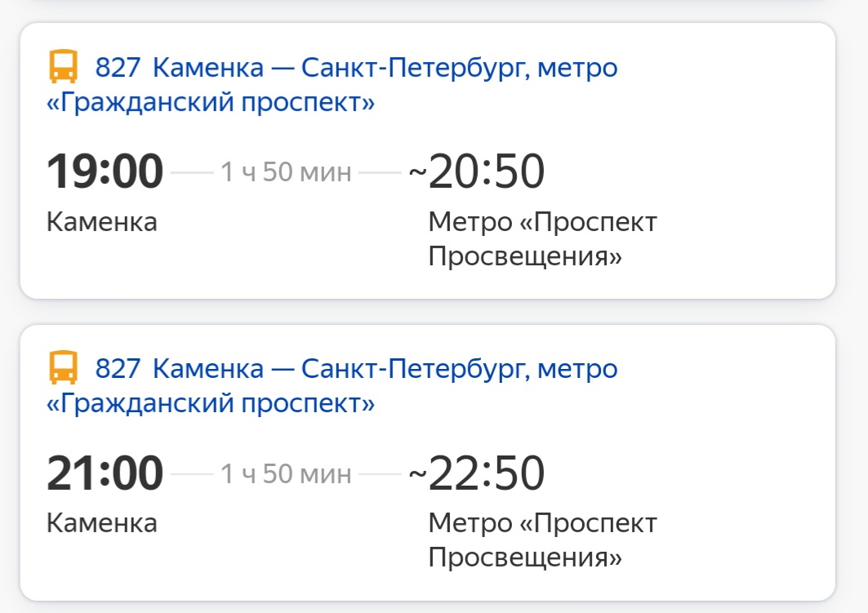Click the ~22:50 arrival time

pyautogui.click(x=477, y=473)
